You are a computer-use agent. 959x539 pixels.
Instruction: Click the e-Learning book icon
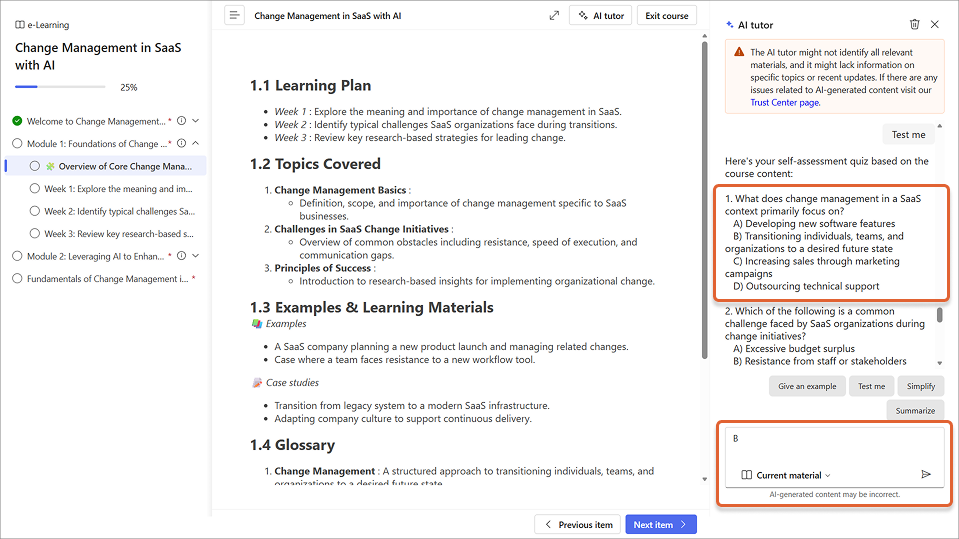pyautogui.click(x=20, y=25)
